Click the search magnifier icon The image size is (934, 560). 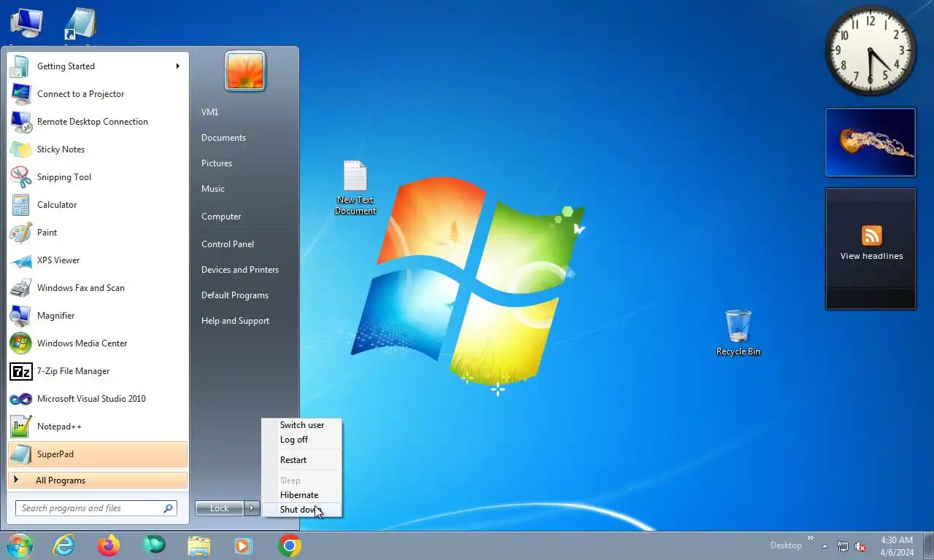tap(168, 508)
